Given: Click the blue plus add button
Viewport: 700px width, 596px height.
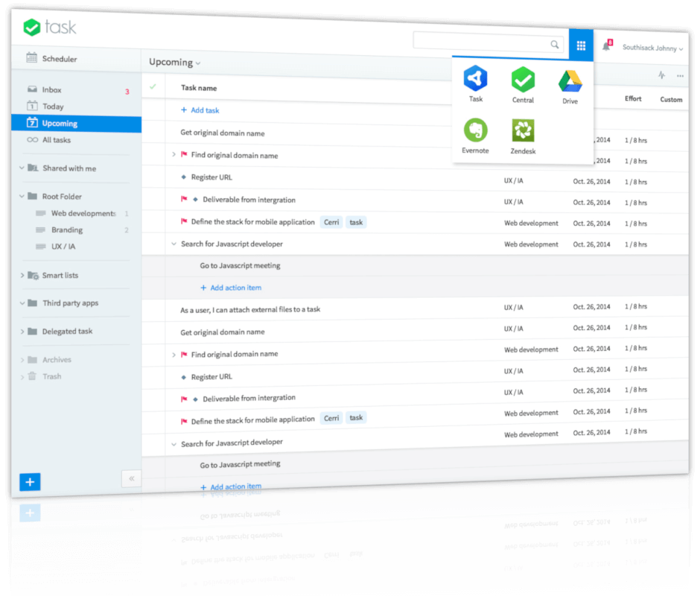Looking at the screenshot, I should 30,481.
